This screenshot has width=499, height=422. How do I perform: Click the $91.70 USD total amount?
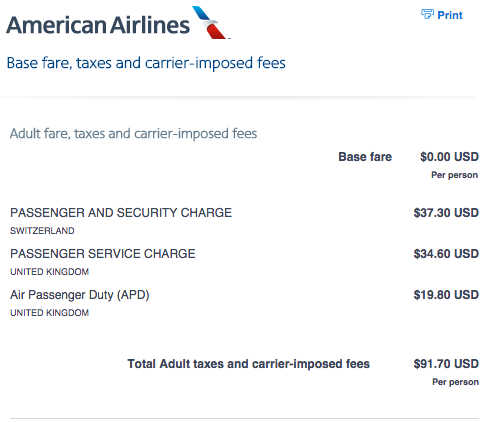click(446, 364)
